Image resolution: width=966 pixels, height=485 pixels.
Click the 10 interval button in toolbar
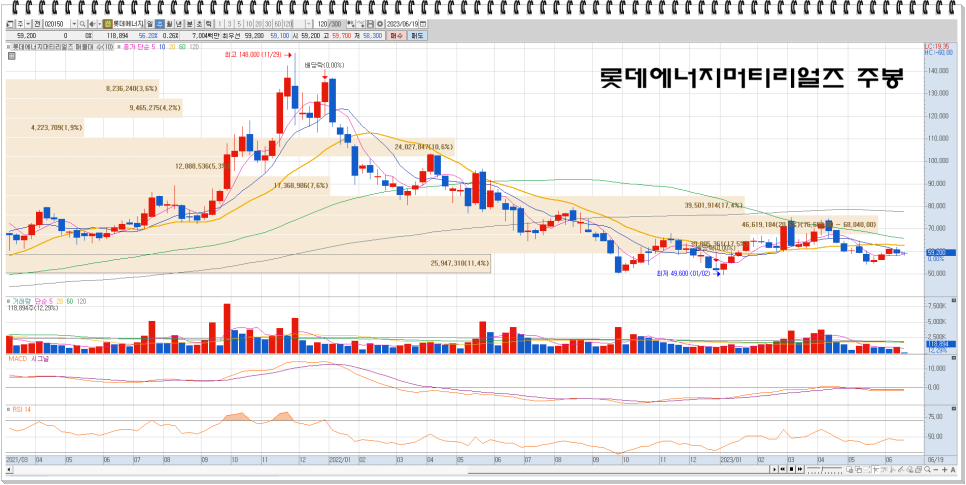tap(249, 24)
